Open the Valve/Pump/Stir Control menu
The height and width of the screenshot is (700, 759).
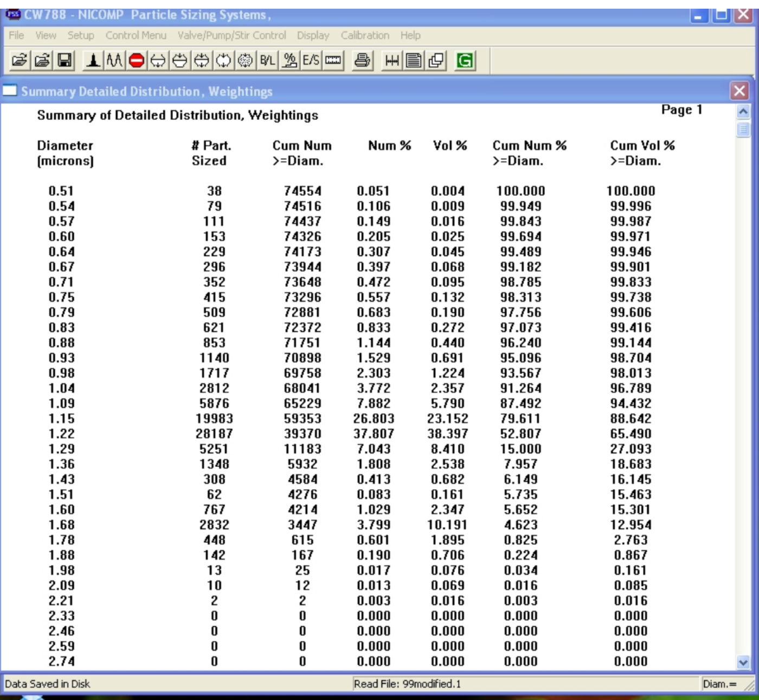tap(231, 35)
